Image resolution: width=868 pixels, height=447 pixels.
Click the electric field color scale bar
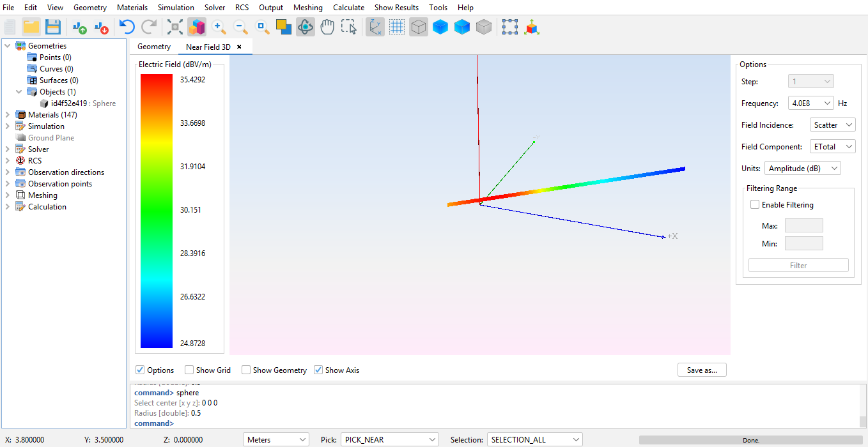157,211
